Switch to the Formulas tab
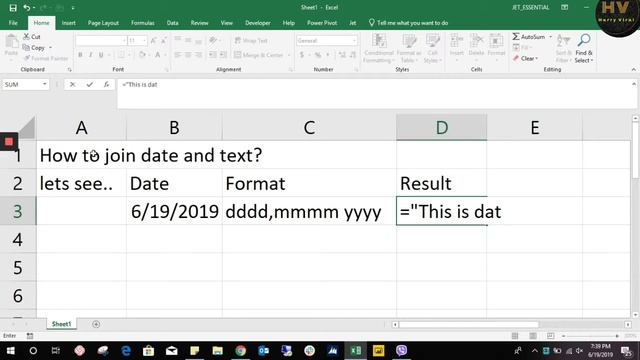 point(143,23)
